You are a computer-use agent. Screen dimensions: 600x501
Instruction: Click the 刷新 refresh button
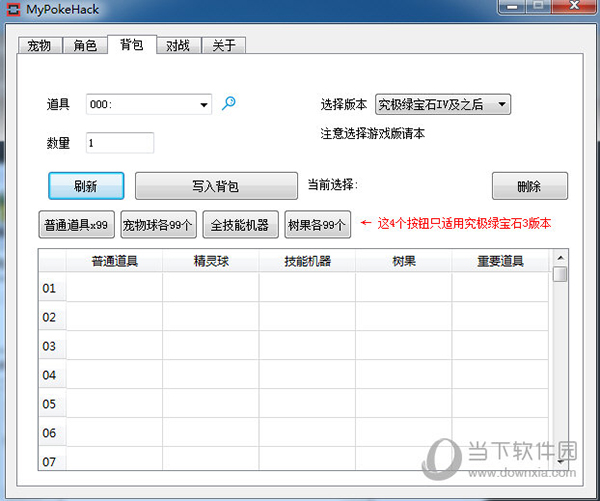(86, 186)
